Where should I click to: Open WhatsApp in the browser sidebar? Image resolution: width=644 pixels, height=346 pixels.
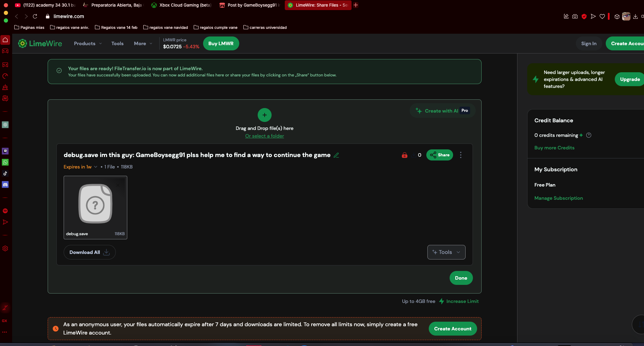click(x=5, y=162)
